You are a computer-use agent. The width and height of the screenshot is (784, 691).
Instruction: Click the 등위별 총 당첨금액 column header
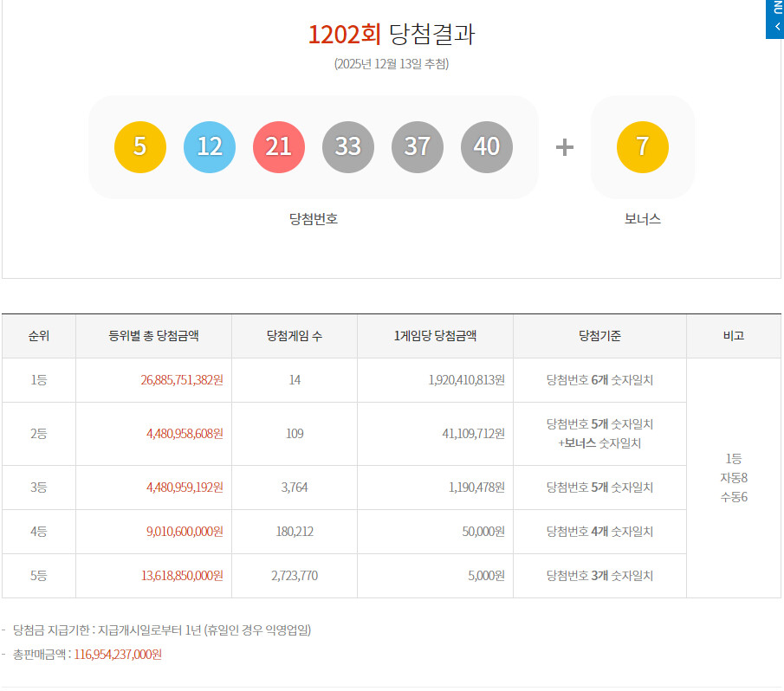pyautogui.click(x=153, y=336)
